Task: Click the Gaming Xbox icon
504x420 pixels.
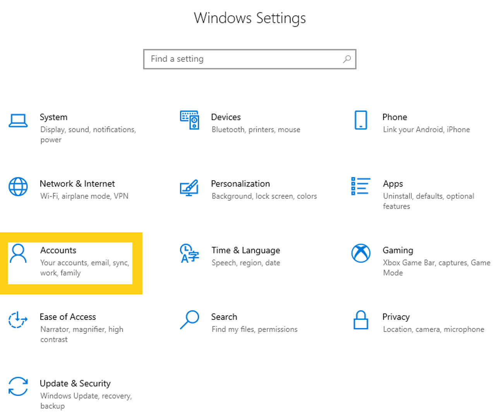Action: click(x=361, y=253)
